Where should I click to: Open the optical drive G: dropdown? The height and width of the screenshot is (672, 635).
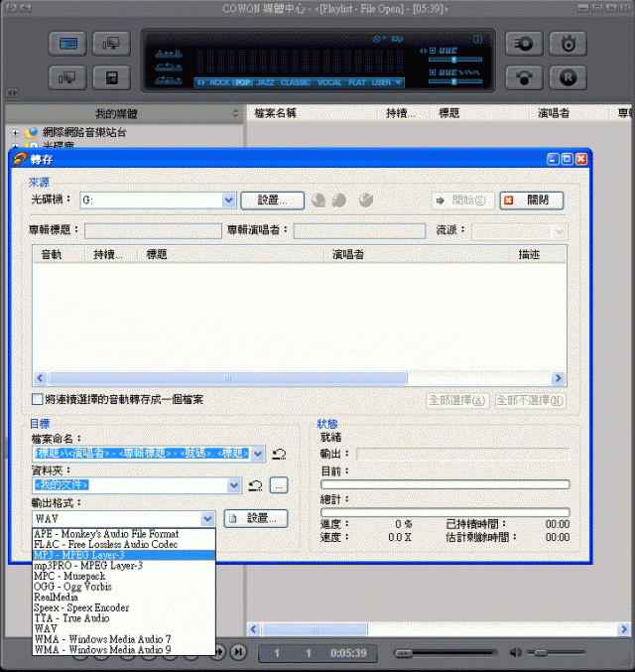coord(229,201)
